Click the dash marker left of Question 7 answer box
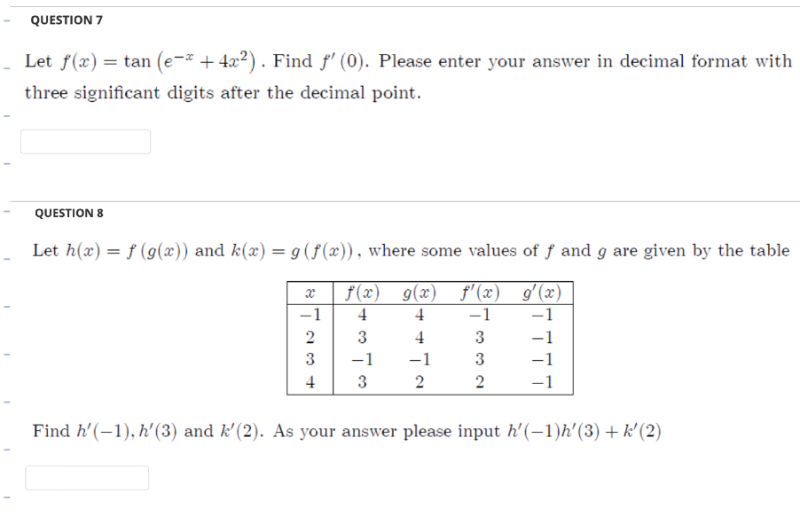 point(7,115)
